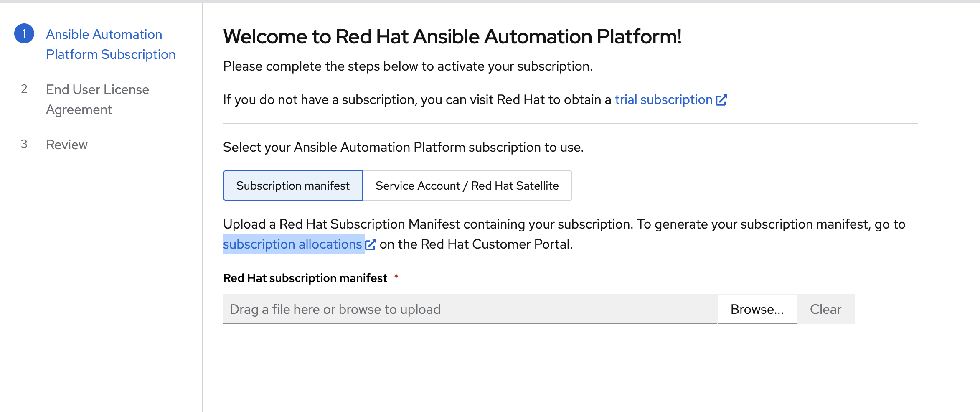Select the Subscription manifest toggle option
980x412 pixels.
tap(293, 186)
